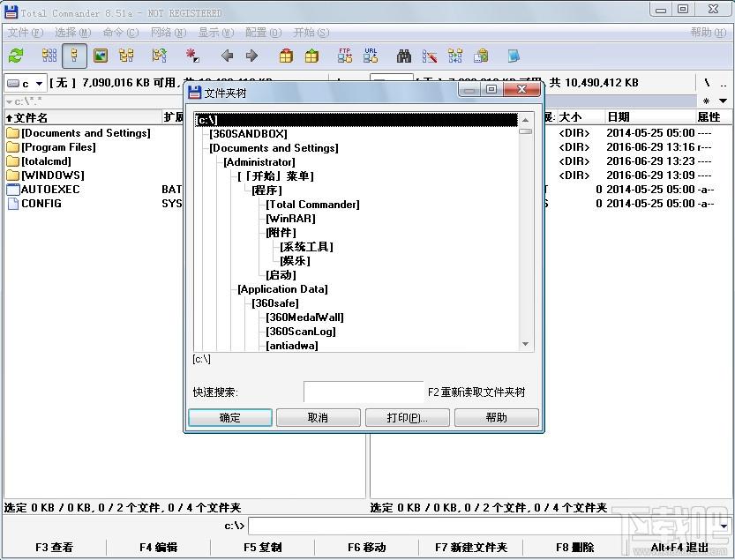The image size is (735, 560).
Task: Sort left panel by 文件名 column header
Action: point(82,117)
